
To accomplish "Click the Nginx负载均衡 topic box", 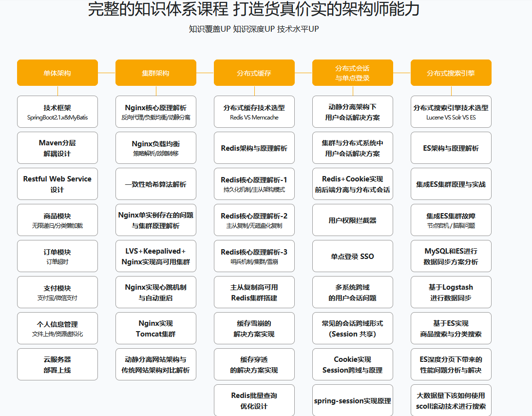I will (x=156, y=148).
